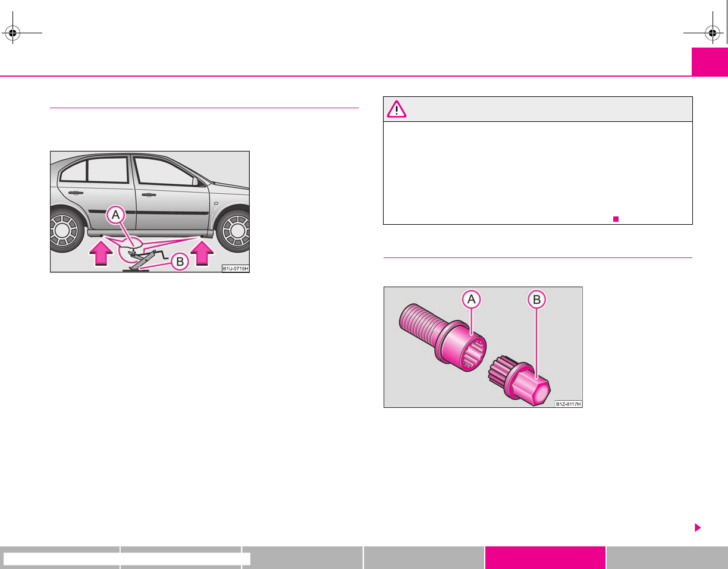Click the pink chapter marker square at top right

pos(710,61)
